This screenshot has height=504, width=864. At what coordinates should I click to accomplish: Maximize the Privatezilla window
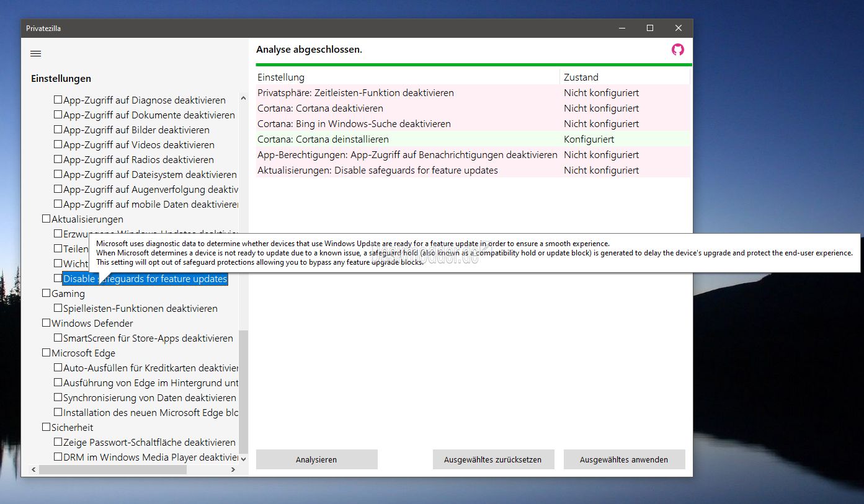point(650,28)
